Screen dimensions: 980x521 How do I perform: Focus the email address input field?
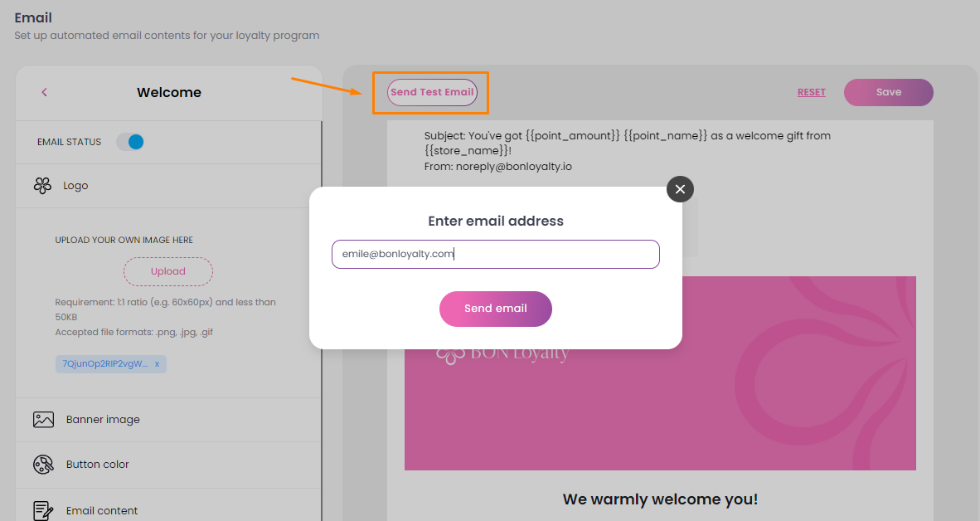coord(496,254)
